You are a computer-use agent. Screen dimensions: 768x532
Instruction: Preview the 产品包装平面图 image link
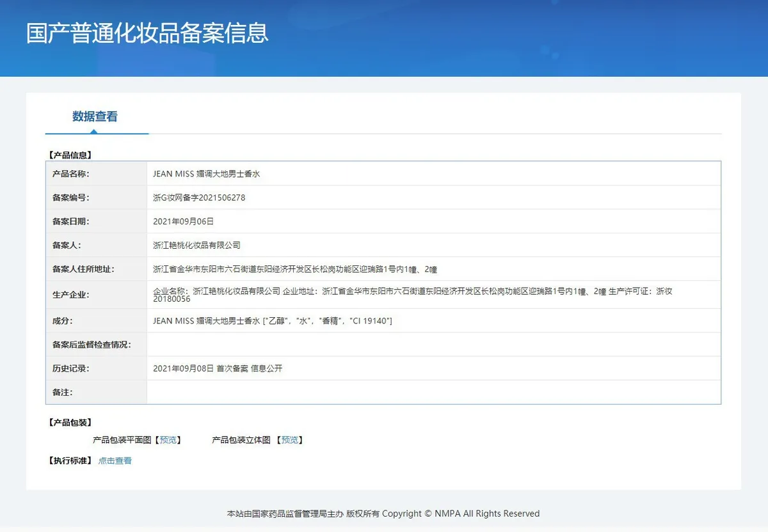point(168,440)
